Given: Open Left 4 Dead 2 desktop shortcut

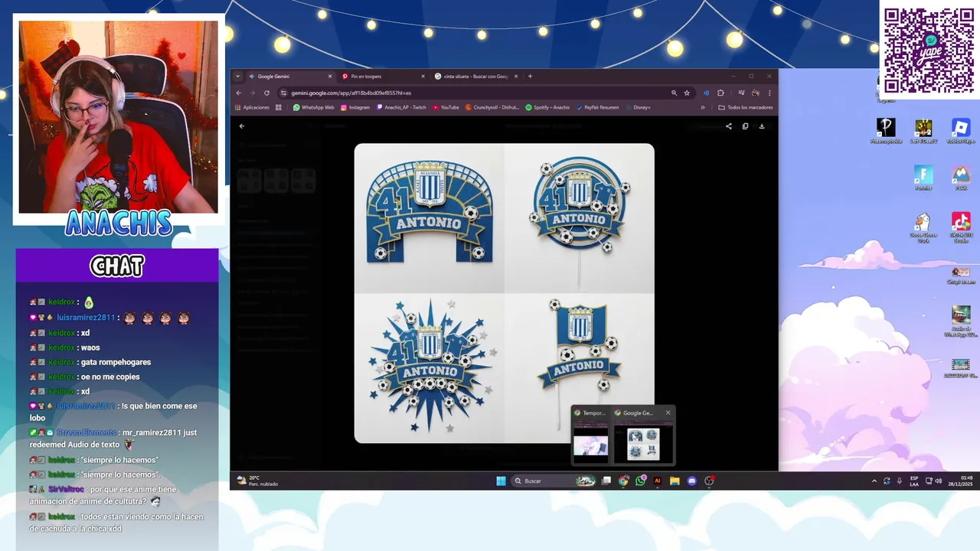Looking at the screenshot, I should [x=923, y=132].
